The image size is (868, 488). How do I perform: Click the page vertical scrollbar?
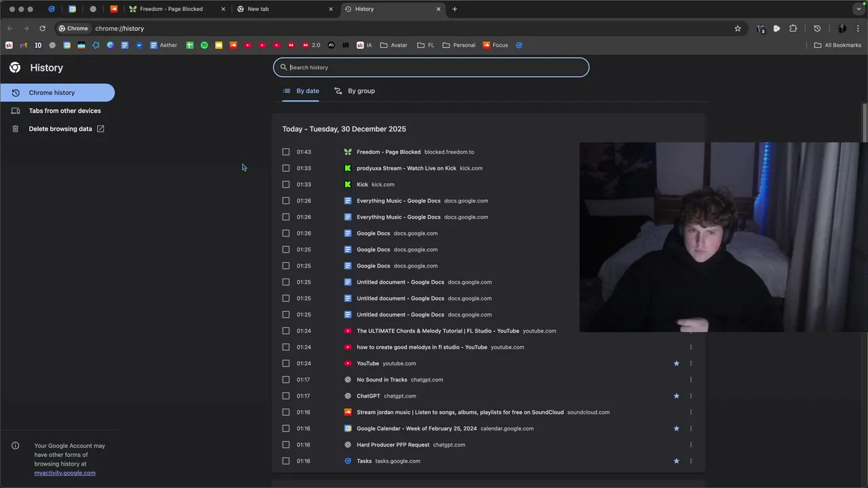tap(865, 123)
